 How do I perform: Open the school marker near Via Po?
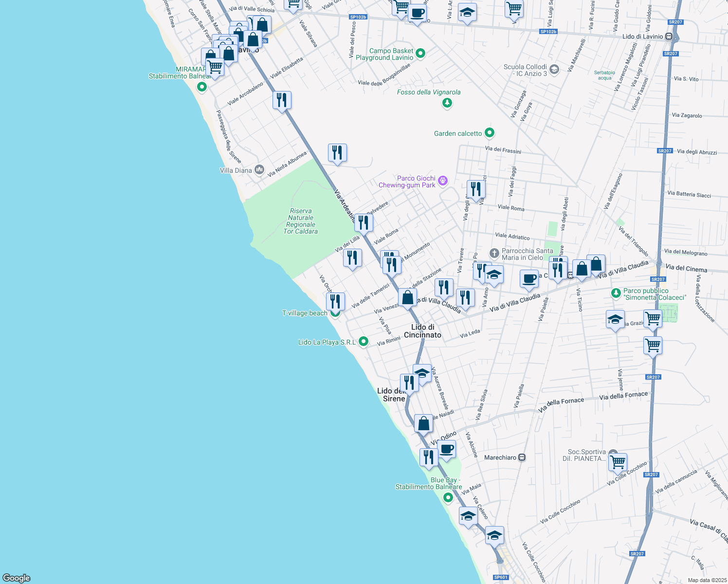pos(494,275)
